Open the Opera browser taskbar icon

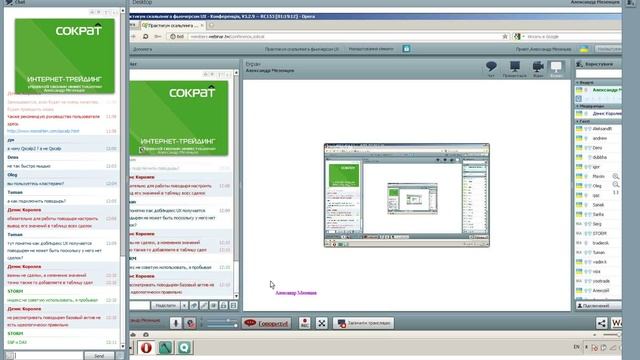pos(146,347)
